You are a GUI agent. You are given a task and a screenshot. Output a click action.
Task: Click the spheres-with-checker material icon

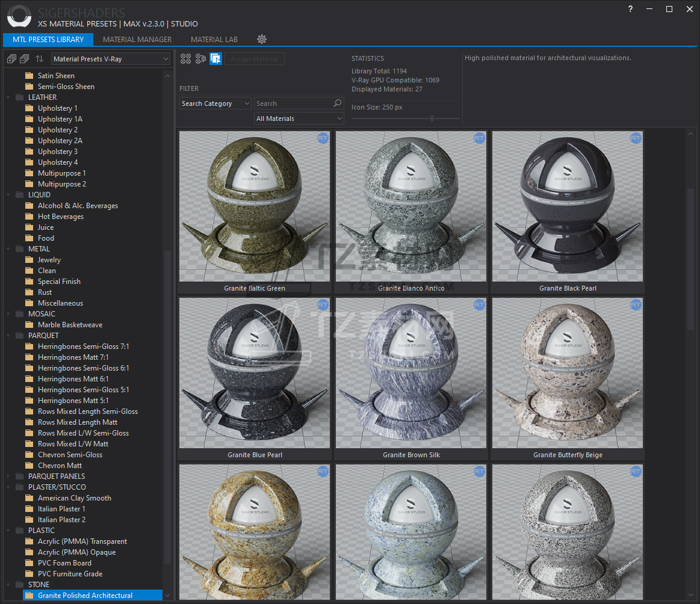(201, 58)
